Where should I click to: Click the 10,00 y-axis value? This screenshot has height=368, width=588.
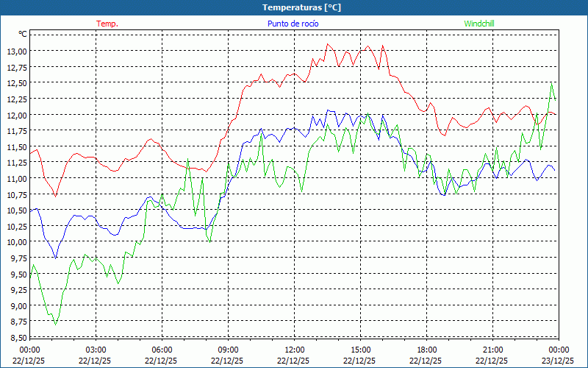17,242
